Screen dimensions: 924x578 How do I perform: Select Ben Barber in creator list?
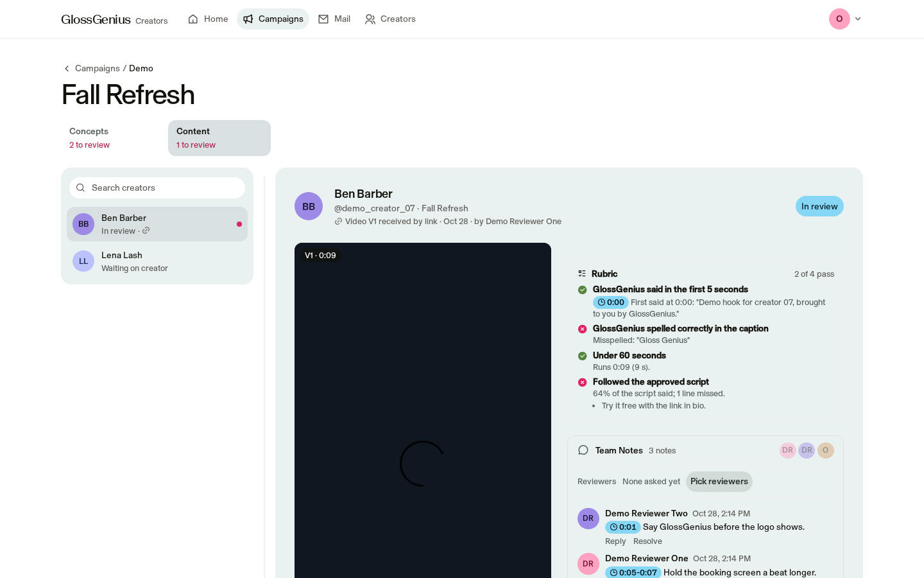click(157, 224)
